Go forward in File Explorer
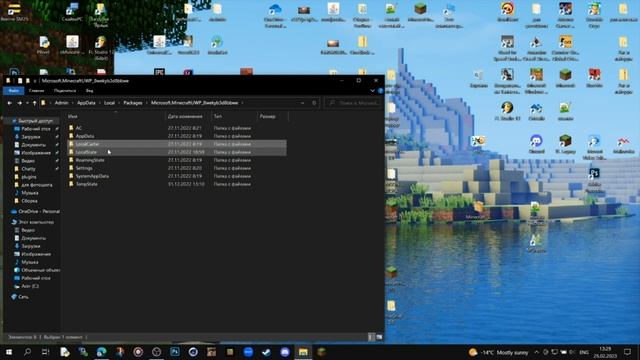The width and height of the screenshot is (640, 360). click(x=20, y=103)
